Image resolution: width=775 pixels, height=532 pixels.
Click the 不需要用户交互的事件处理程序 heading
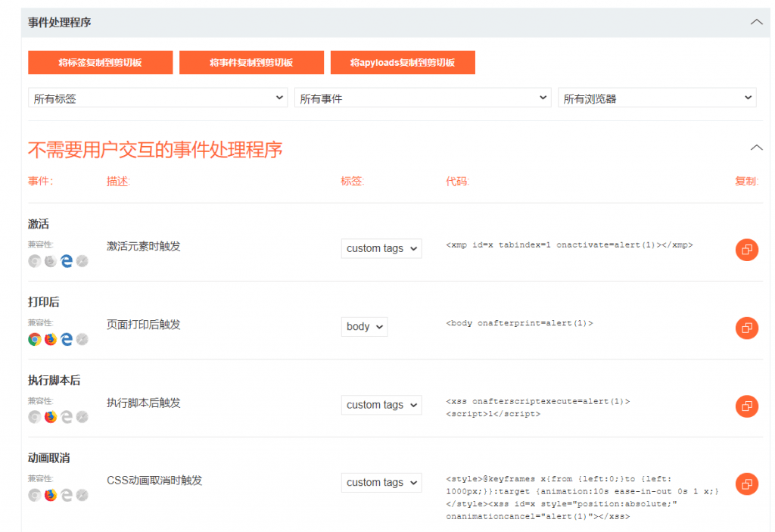pos(155,149)
